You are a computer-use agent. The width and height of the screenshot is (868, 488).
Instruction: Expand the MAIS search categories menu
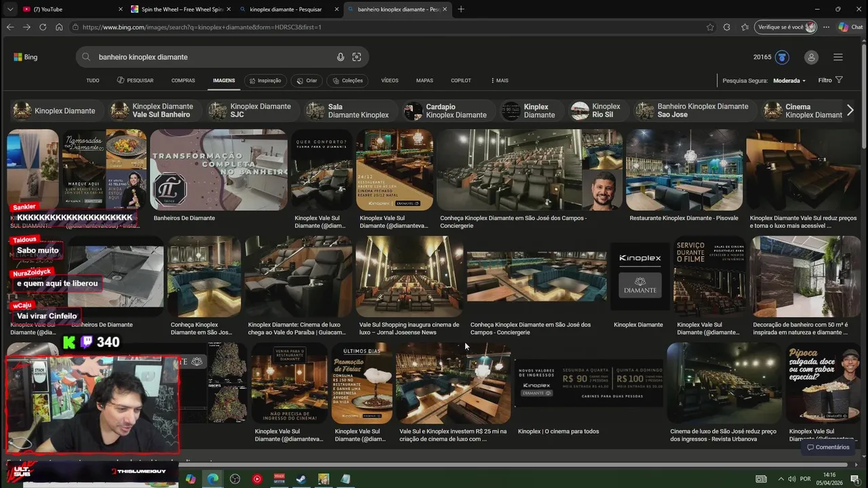point(500,81)
